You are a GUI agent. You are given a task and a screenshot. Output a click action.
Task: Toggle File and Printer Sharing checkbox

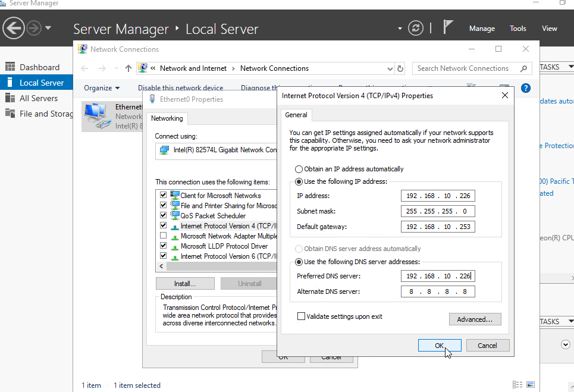tap(163, 205)
